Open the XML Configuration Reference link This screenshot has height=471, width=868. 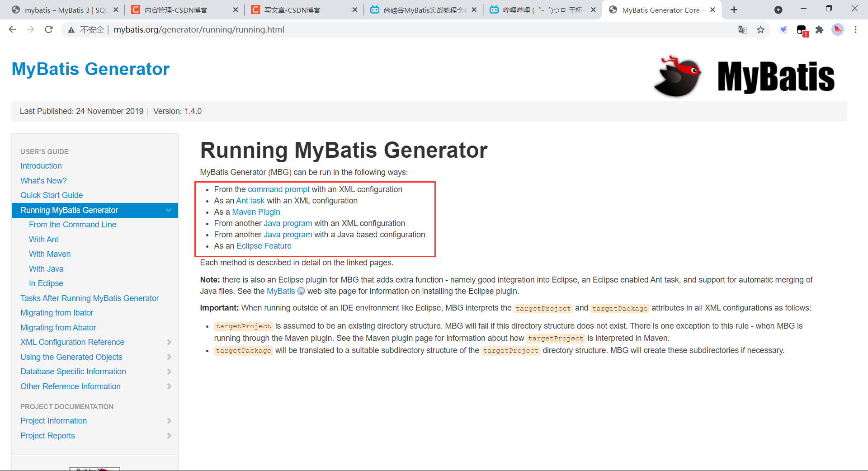pyautogui.click(x=72, y=342)
